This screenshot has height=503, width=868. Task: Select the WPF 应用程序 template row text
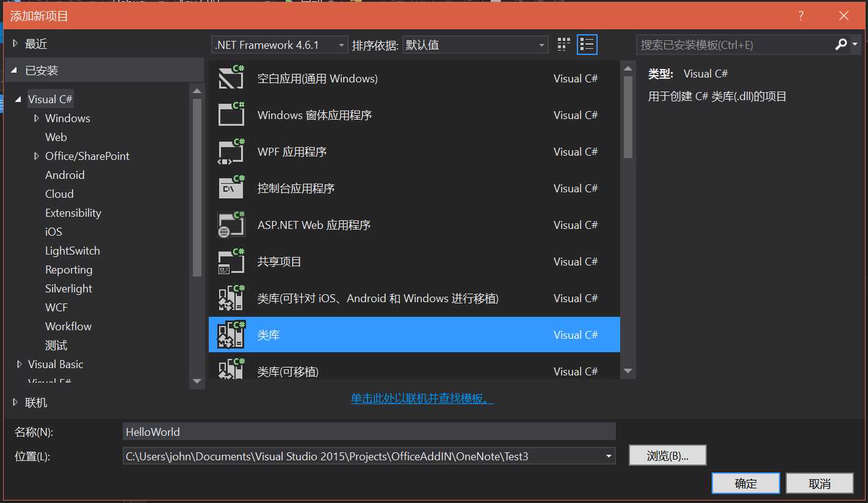pos(292,151)
